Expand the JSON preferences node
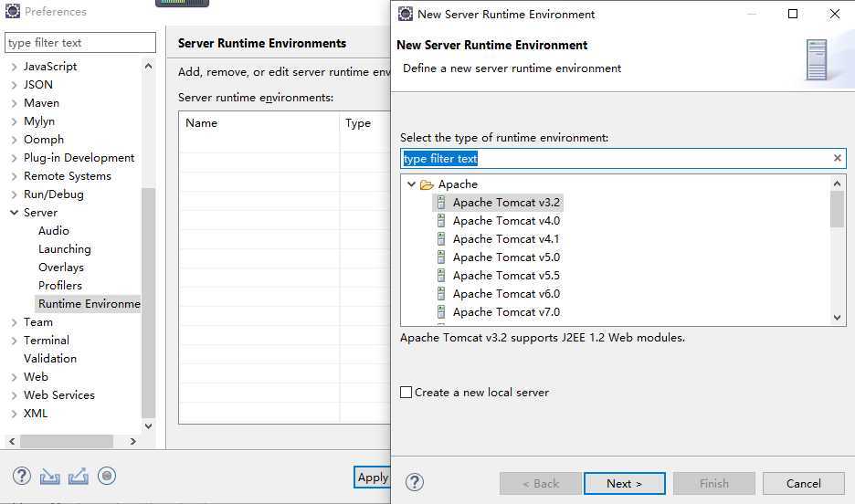The image size is (855, 504). 15,85
